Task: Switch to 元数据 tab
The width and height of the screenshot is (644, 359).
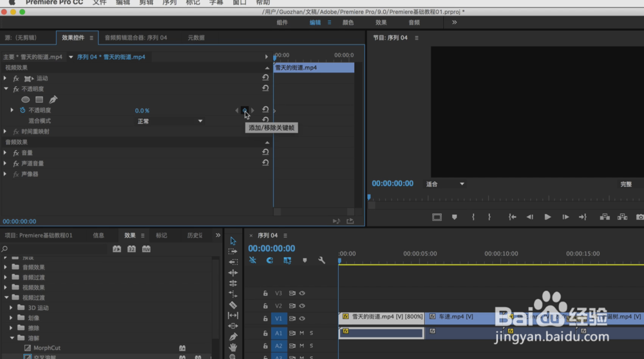Action: [196, 38]
